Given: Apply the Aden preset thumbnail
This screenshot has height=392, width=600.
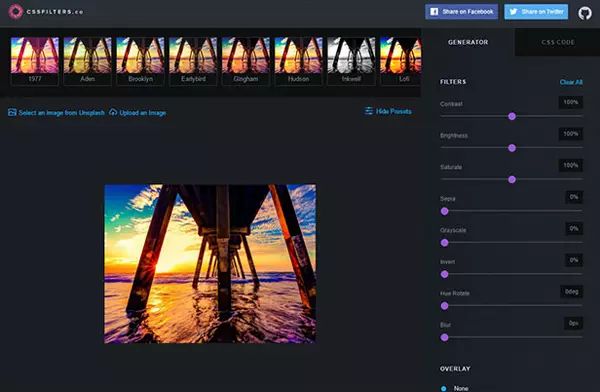Looking at the screenshot, I should [x=88, y=60].
